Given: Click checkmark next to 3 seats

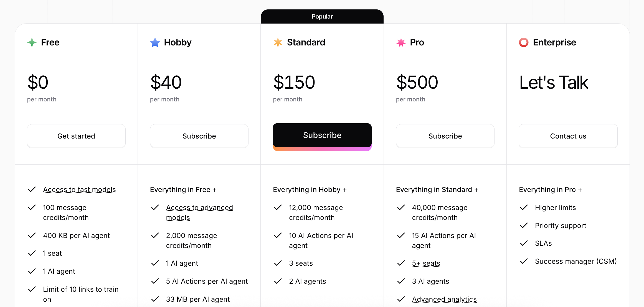Looking at the screenshot, I should click(x=278, y=263).
